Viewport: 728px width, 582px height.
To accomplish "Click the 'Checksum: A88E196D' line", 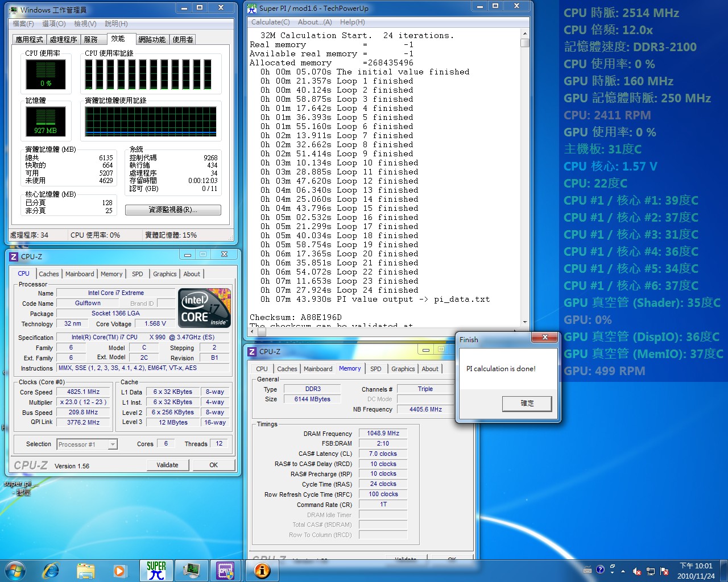I will (296, 317).
